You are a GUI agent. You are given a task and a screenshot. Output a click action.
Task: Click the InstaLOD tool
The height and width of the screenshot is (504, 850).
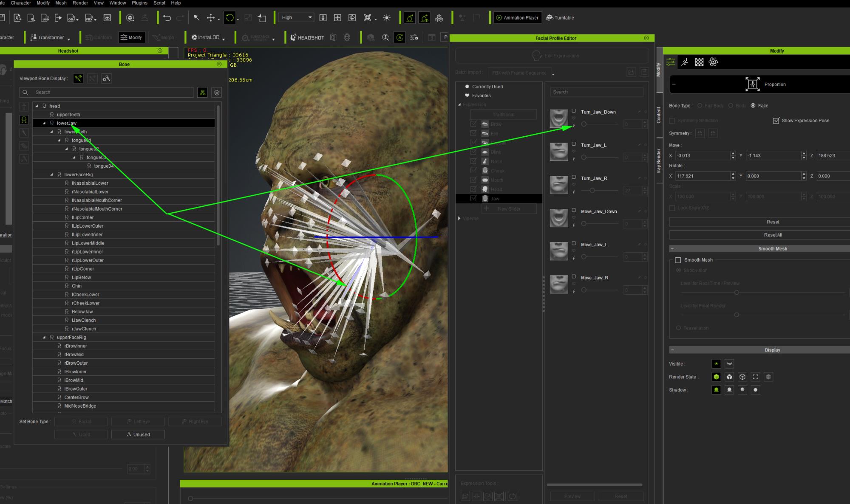[206, 37]
